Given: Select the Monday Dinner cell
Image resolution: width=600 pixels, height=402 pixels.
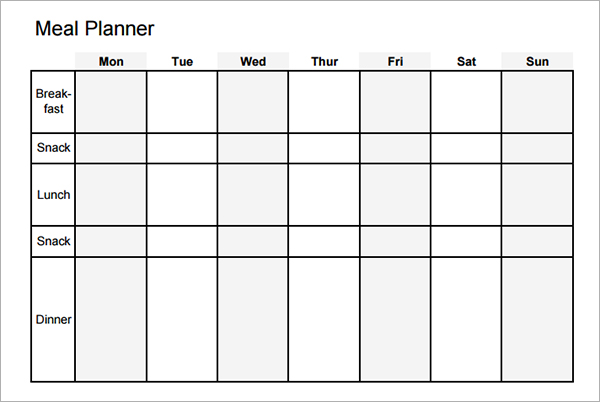Looking at the screenshot, I should (x=111, y=319).
